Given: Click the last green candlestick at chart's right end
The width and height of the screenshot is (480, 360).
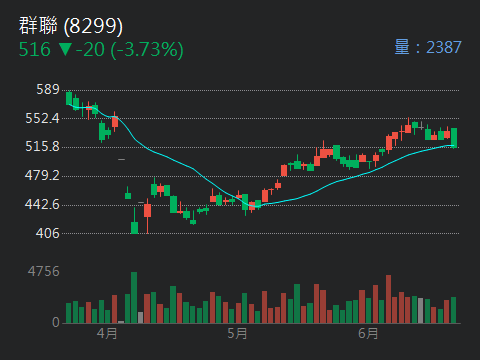Looking at the screenshot, I should tap(454, 137).
